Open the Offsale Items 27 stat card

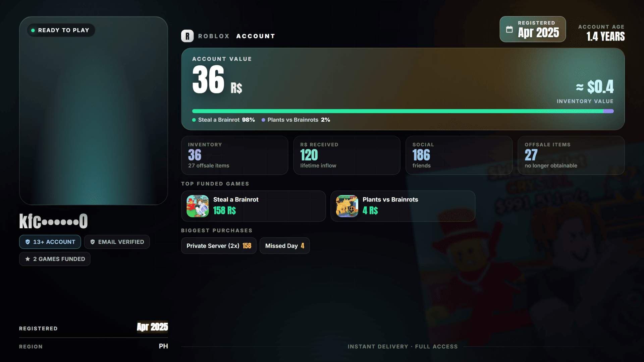[x=571, y=155]
